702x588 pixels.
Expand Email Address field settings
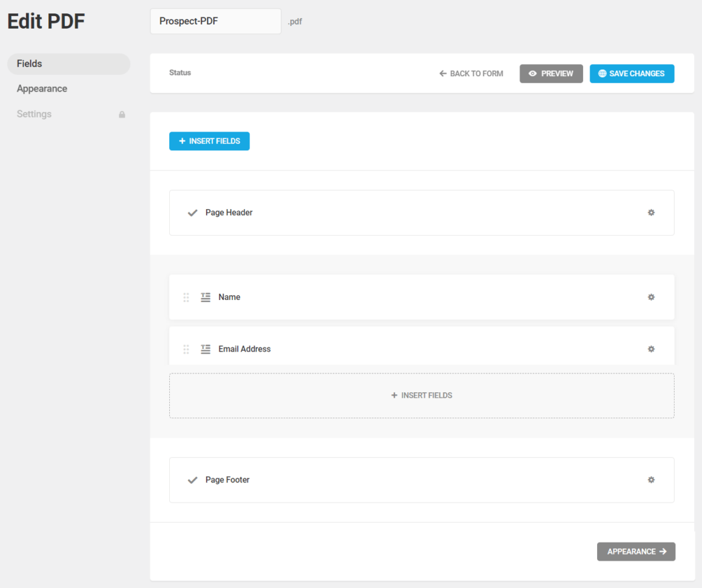651,349
